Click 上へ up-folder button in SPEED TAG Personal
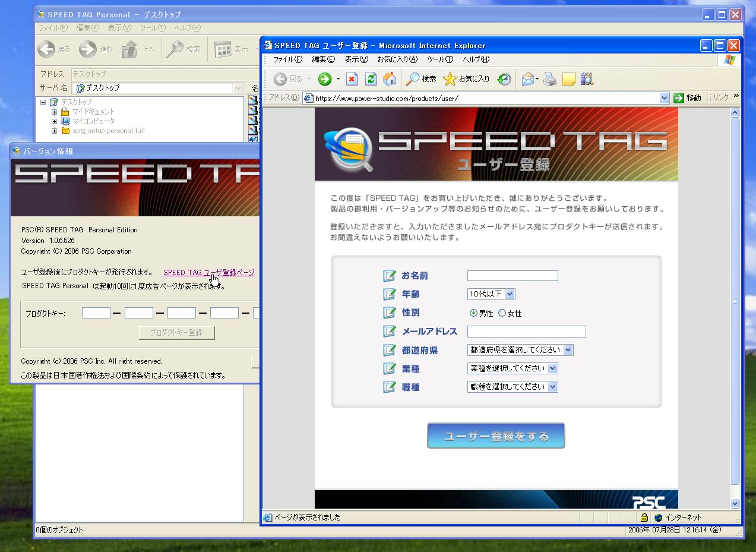 tap(138, 49)
